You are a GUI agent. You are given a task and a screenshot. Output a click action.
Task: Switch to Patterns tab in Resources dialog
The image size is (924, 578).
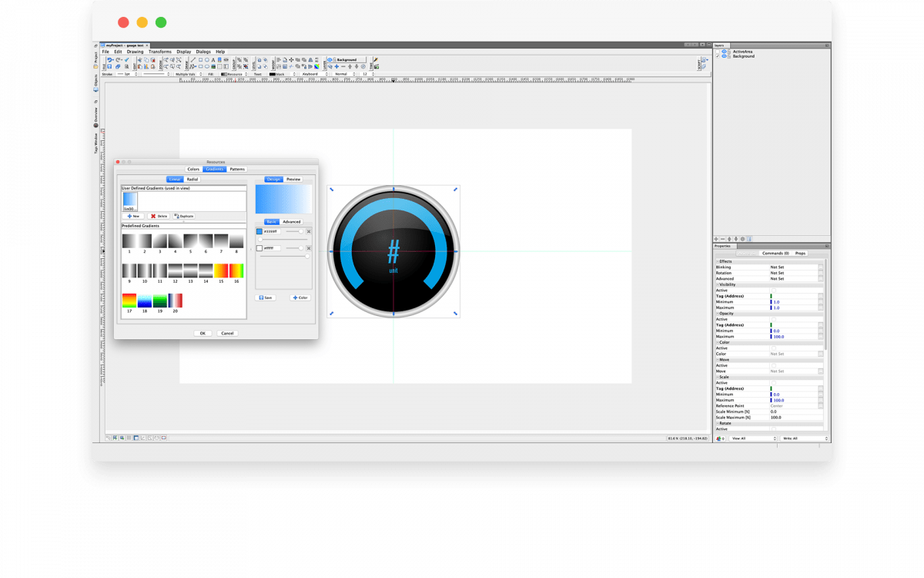pos(237,169)
